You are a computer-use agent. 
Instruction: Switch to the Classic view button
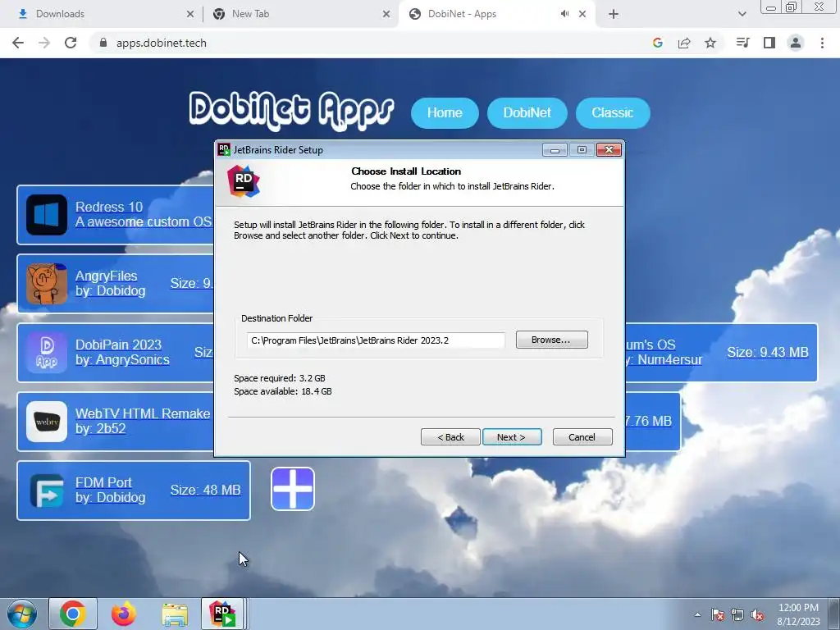click(x=612, y=113)
